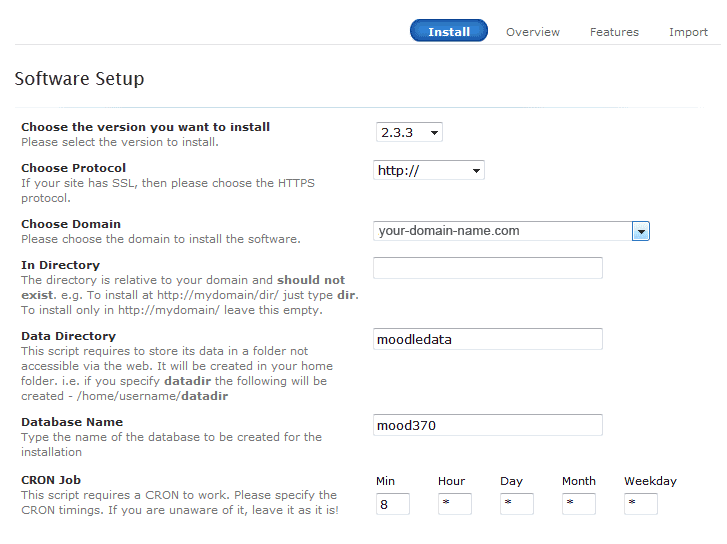Screen dimensions: 727x544
Task: Focus the Data Directory field containing moodledata
Action: (x=488, y=339)
